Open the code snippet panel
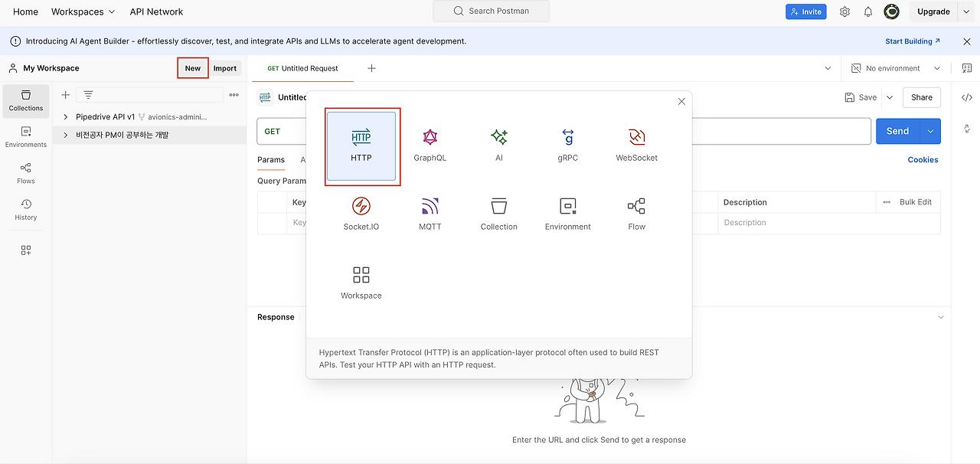The width and height of the screenshot is (980, 464). coord(967,97)
